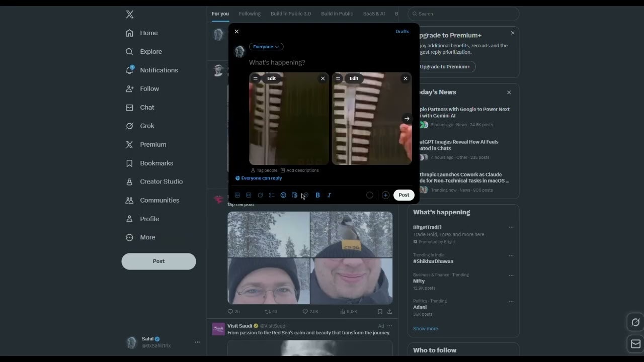This screenshot has height=362, width=644.
Task: Open more options for Nifty trend
Action: click(x=511, y=276)
